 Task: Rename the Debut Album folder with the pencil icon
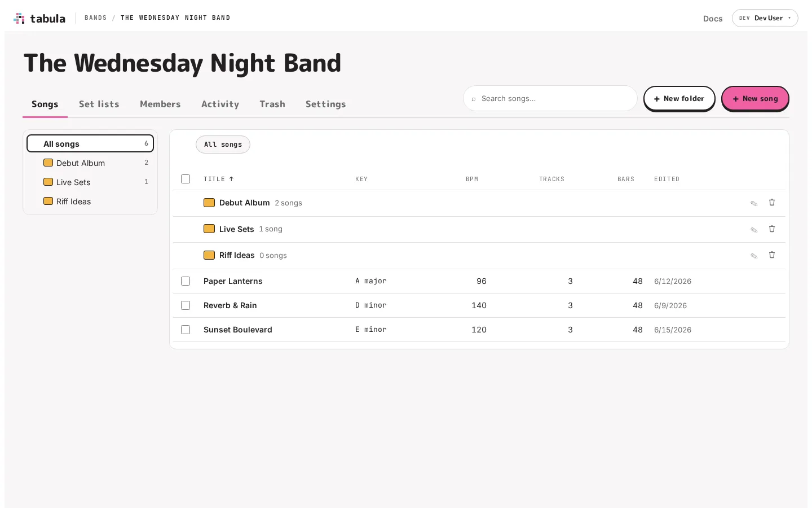[754, 203]
